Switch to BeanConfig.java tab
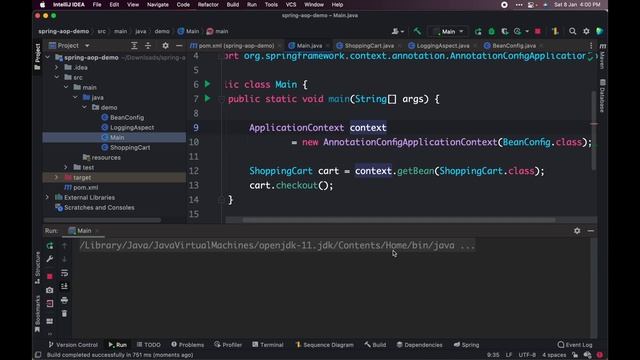 point(513,46)
